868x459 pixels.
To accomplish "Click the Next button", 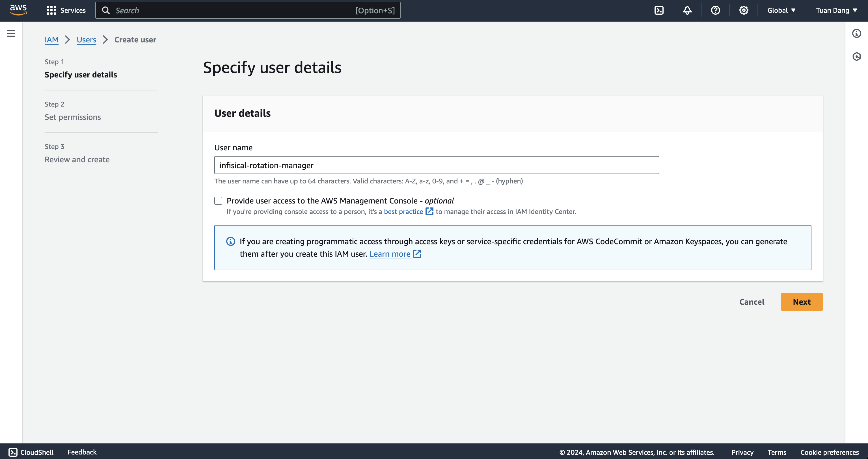I will (x=802, y=302).
